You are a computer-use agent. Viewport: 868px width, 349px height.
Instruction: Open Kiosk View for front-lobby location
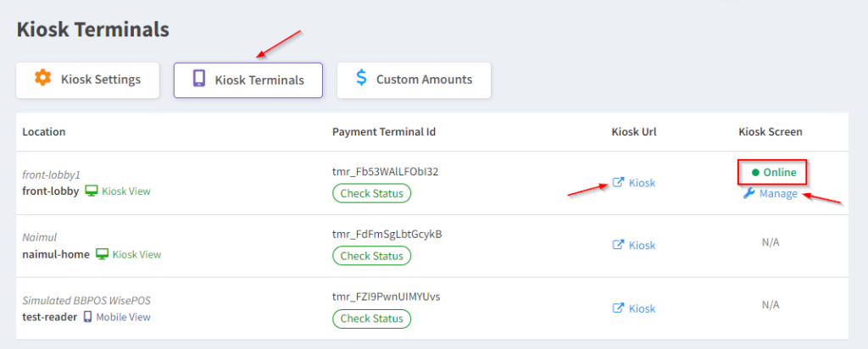point(125,191)
